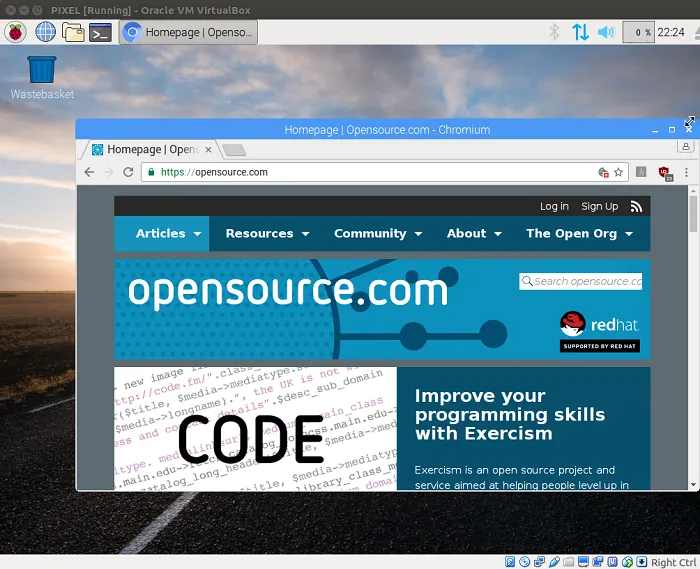
Task: Open the Wastebasket on the desktop
Action: pos(42,70)
